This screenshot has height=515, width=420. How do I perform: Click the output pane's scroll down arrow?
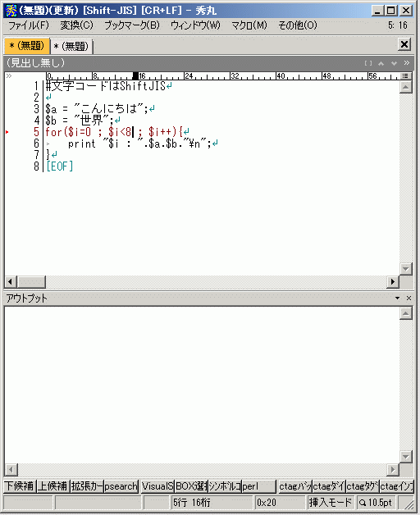(x=405, y=457)
